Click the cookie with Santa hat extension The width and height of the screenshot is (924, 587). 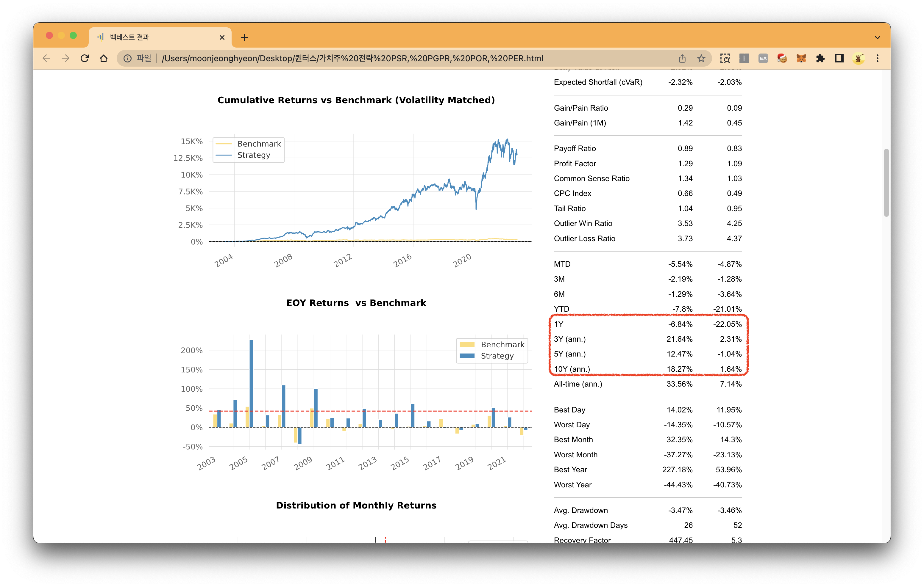pyautogui.click(x=782, y=58)
